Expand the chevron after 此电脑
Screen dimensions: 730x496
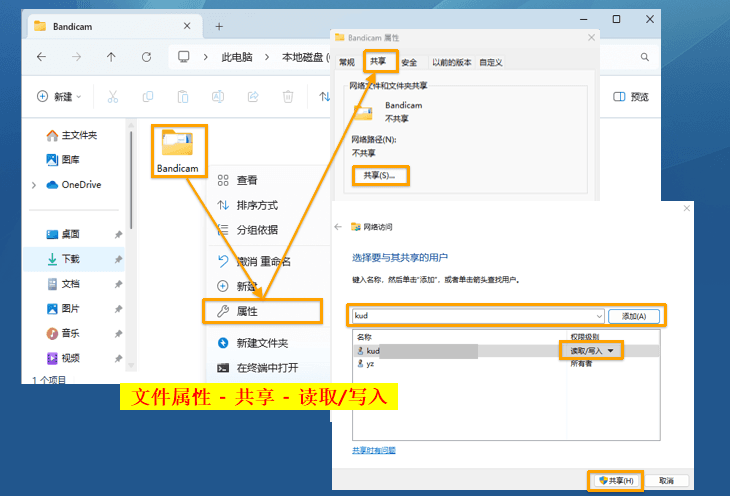pos(267,57)
